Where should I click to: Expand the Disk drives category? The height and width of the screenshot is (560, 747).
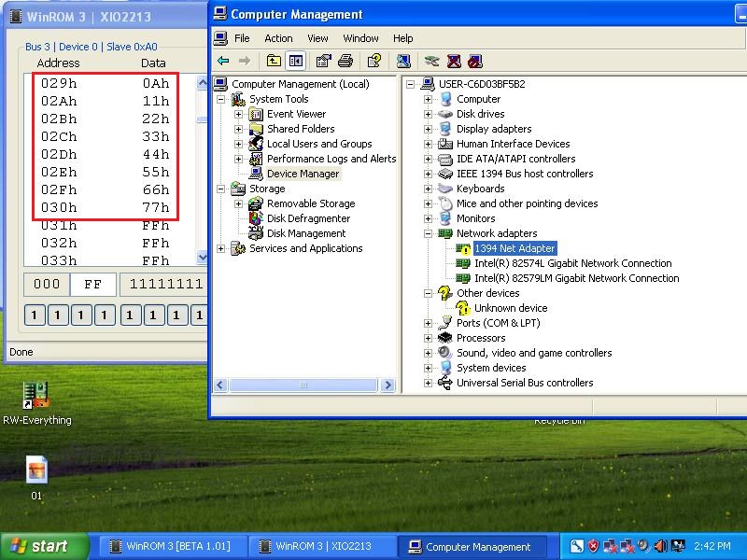click(x=428, y=114)
